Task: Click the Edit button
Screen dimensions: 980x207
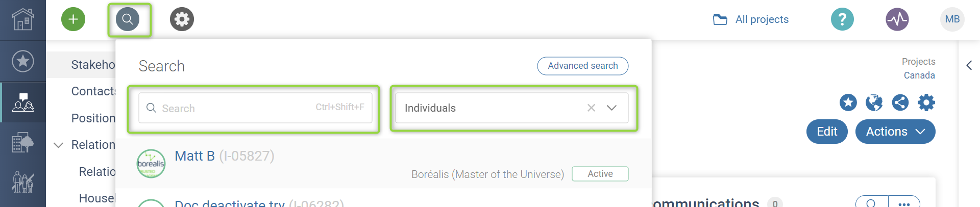Action: tap(827, 132)
